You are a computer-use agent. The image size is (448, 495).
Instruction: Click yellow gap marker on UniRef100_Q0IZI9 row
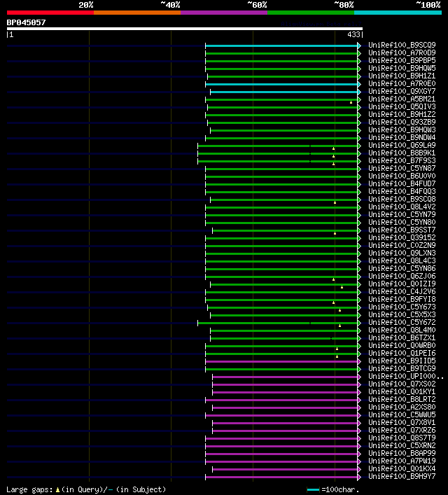click(342, 287)
